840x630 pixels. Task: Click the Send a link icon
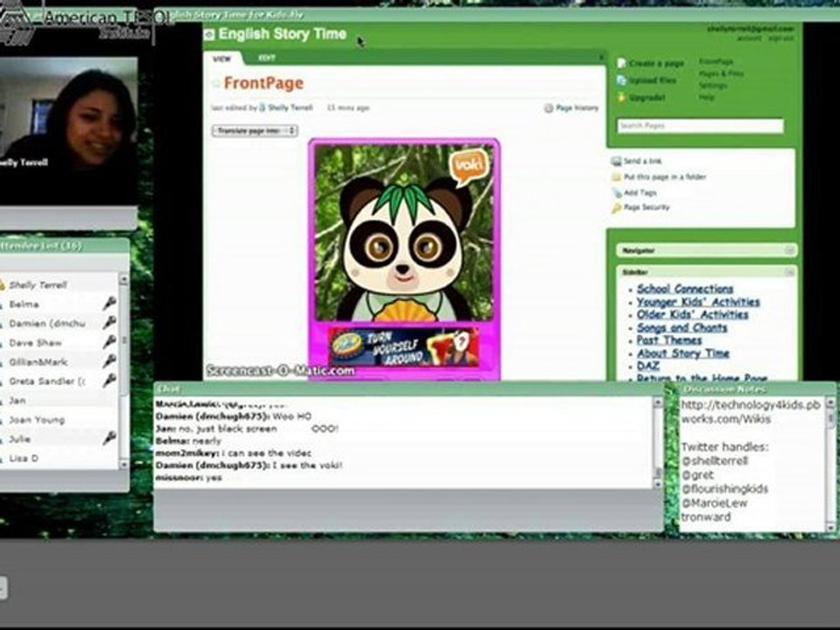point(616,161)
